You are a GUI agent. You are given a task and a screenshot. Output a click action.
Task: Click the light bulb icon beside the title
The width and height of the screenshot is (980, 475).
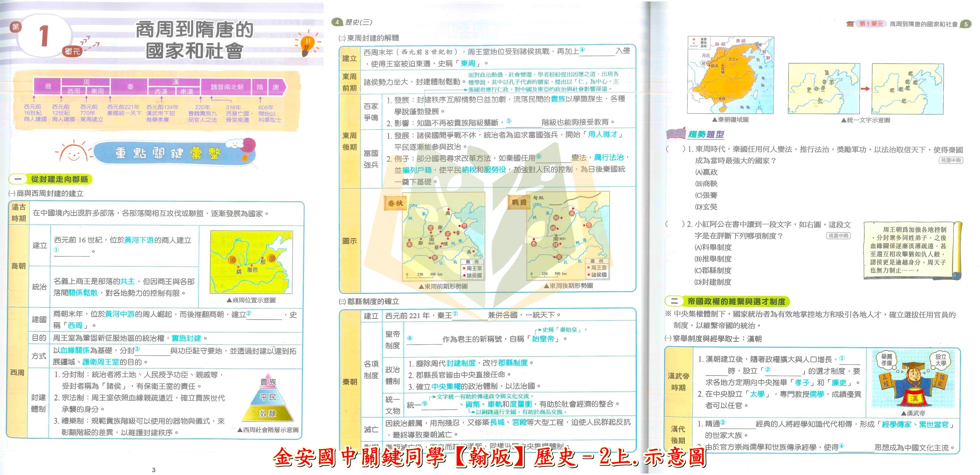point(307,43)
